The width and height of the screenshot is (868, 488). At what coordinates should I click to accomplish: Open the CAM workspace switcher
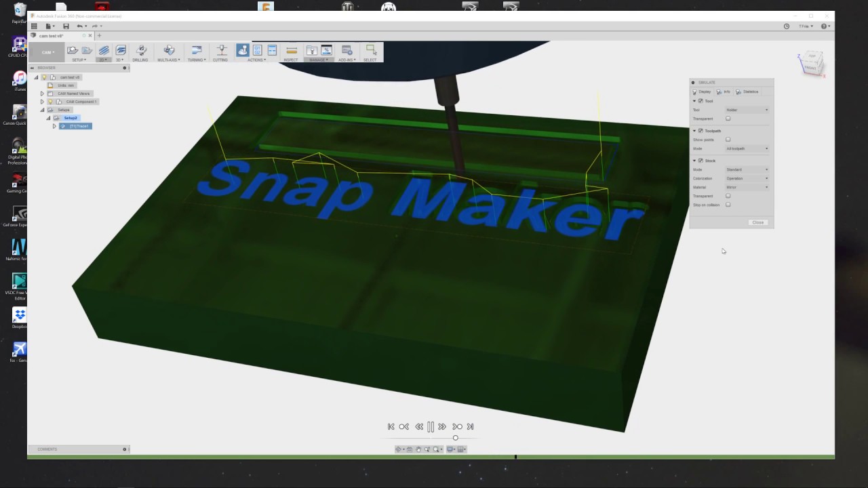pos(47,52)
